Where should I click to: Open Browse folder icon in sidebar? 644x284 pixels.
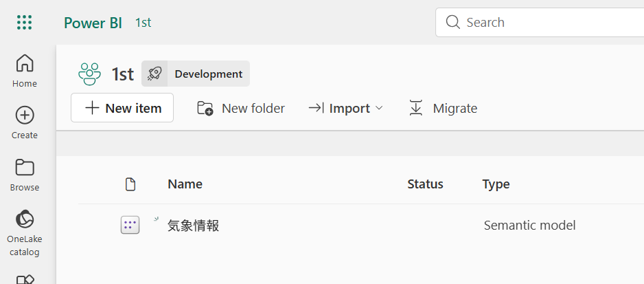(x=25, y=168)
